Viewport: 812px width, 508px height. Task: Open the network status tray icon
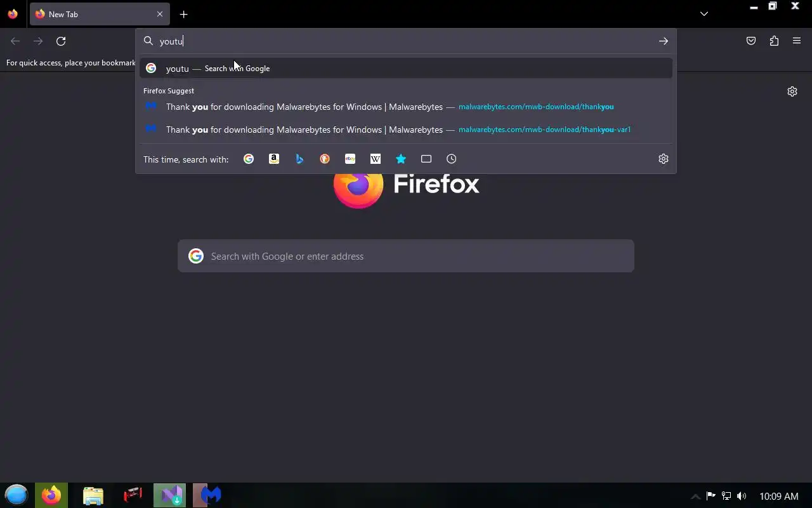click(x=726, y=496)
